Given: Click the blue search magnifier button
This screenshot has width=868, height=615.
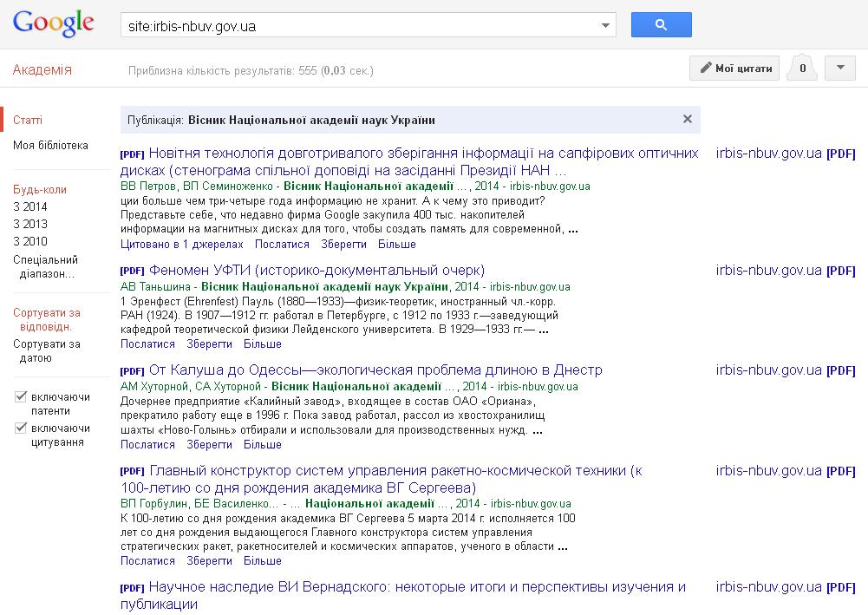Looking at the screenshot, I should point(661,25).
